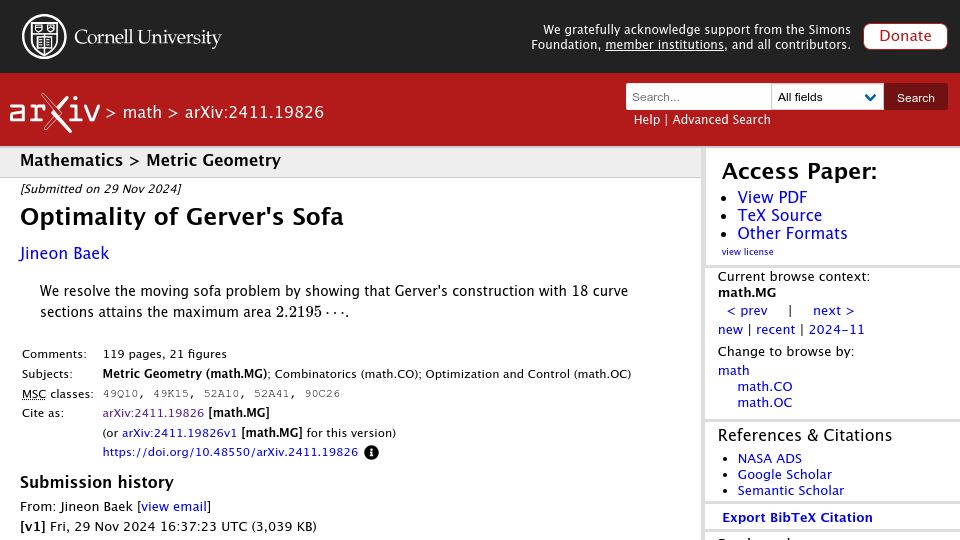
Task: Click arXiv:2411.19826 breadcrumb text
Action: point(254,113)
